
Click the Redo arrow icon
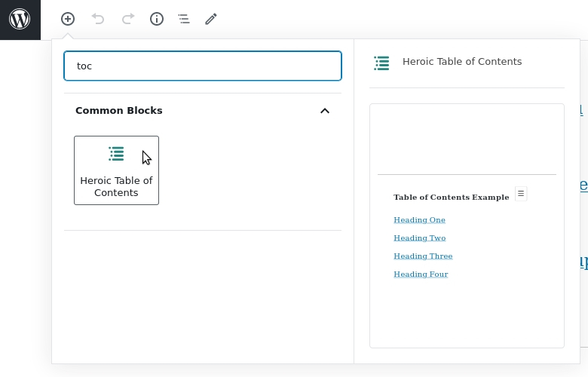[128, 19]
